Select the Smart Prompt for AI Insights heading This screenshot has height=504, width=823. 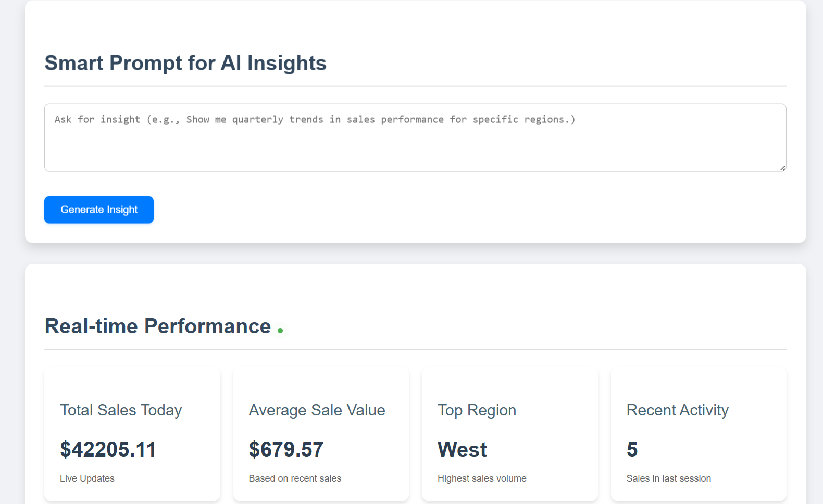point(185,63)
